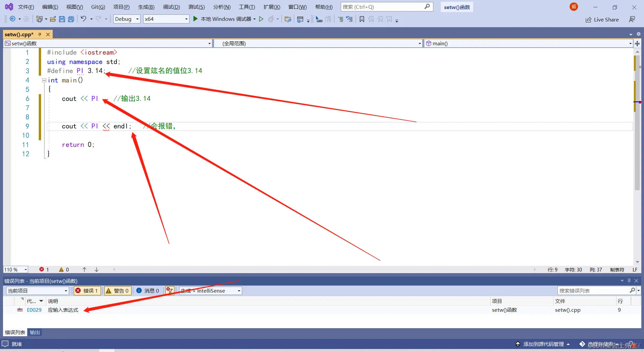The height and width of the screenshot is (352, 644).
Task: Go to next issue with down arrow
Action: click(x=97, y=269)
